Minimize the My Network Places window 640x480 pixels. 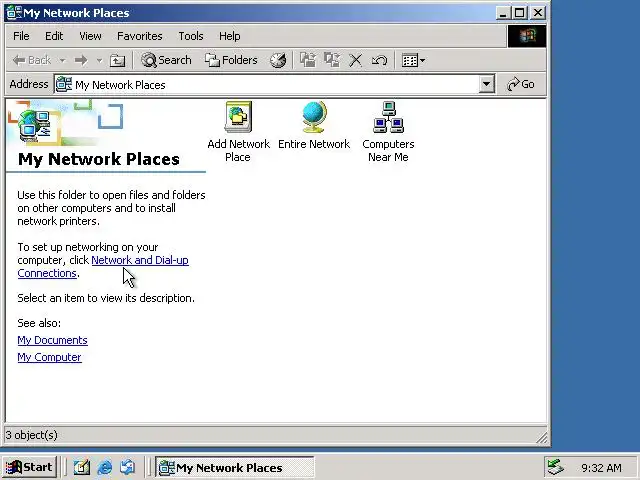click(x=503, y=13)
